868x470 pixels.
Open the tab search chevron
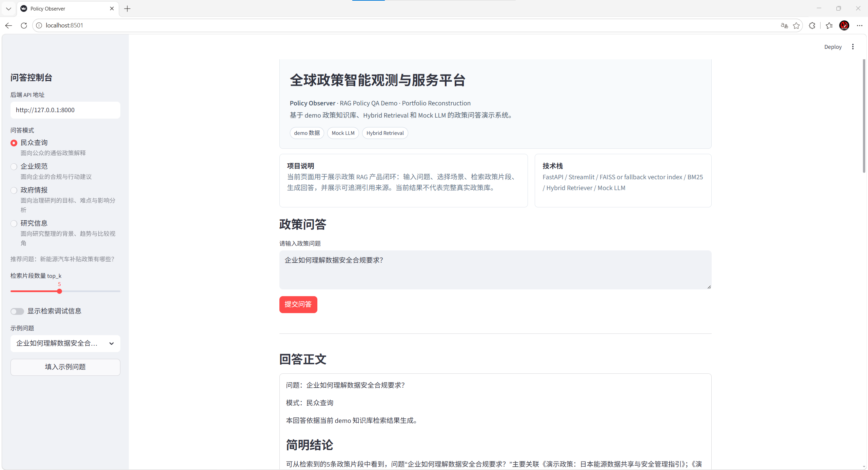coord(8,8)
